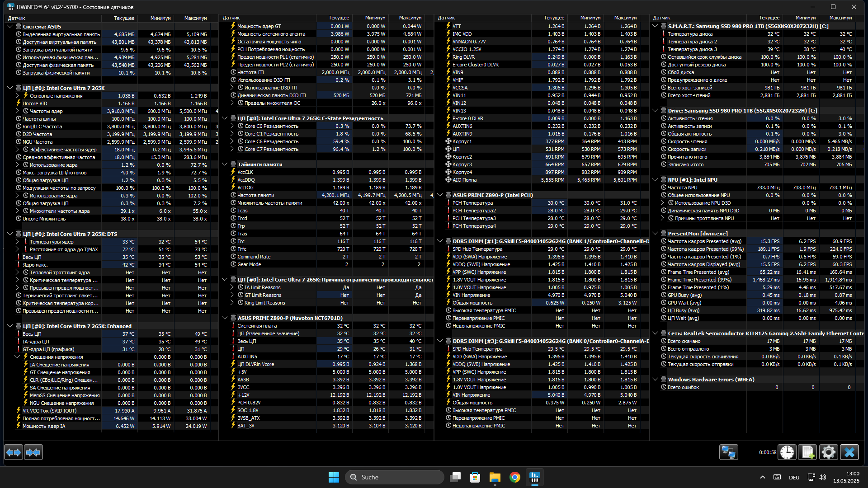This screenshot has width=868, height=488.
Task: Expand the Частоты ядер sub-item
Action: (x=18, y=111)
